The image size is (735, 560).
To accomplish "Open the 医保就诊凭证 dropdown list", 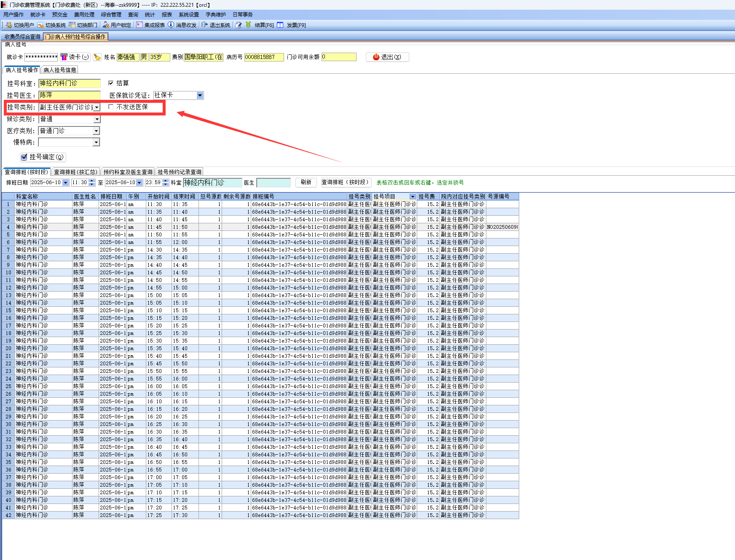I will click(200, 96).
